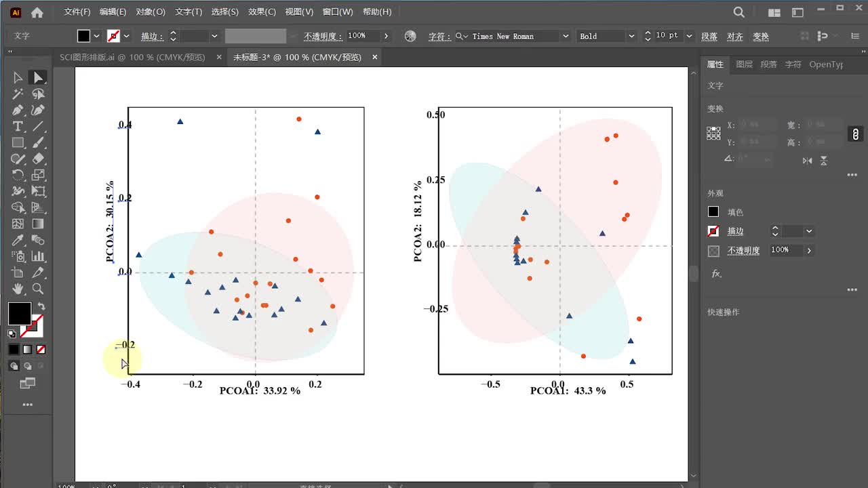
Task: Switch to the SCI图形排版.ai document tab
Action: (132, 58)
